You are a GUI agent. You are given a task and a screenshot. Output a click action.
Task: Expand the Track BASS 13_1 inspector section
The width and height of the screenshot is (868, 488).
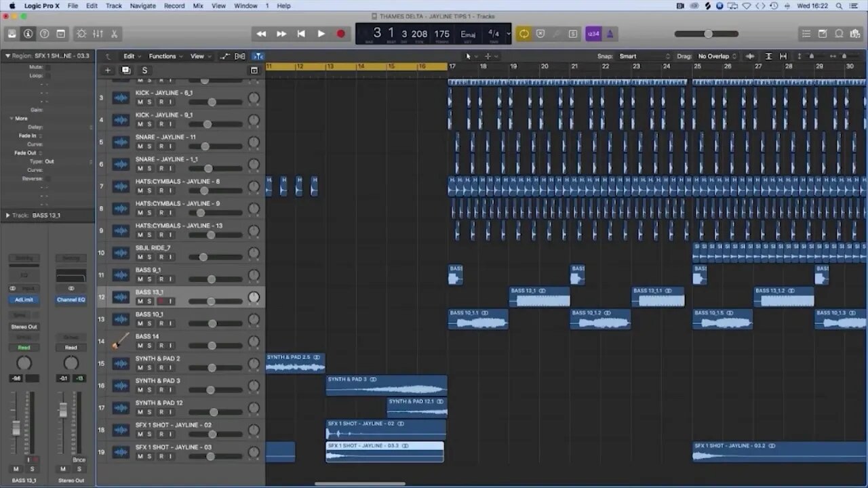point(7,215)
